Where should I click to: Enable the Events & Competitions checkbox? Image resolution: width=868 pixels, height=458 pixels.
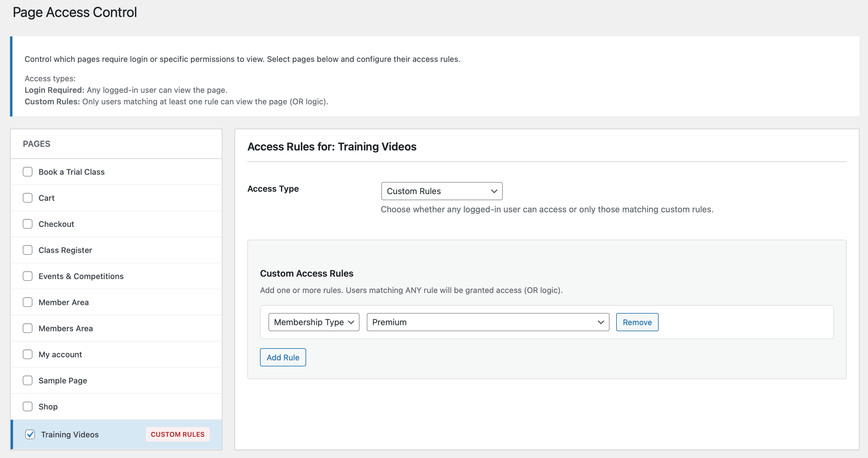pos(28,276)
